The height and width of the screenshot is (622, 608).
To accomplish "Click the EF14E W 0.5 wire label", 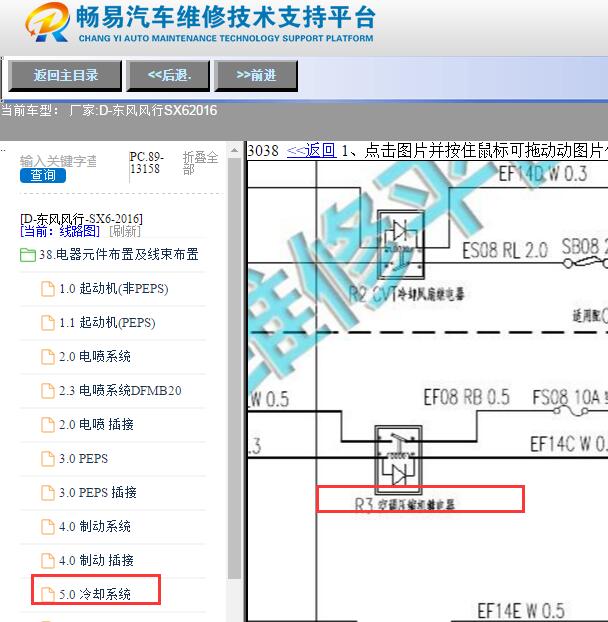I will pyautogui.click(x=521, y=611).
